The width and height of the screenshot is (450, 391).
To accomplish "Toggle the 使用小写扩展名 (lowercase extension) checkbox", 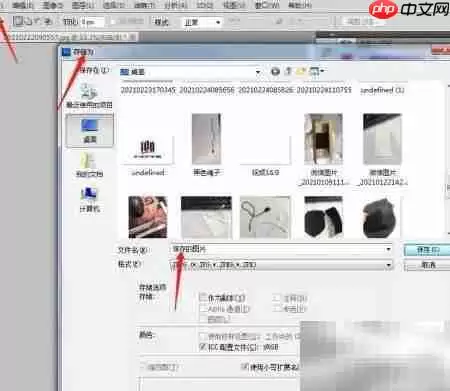I will [245, 367].
